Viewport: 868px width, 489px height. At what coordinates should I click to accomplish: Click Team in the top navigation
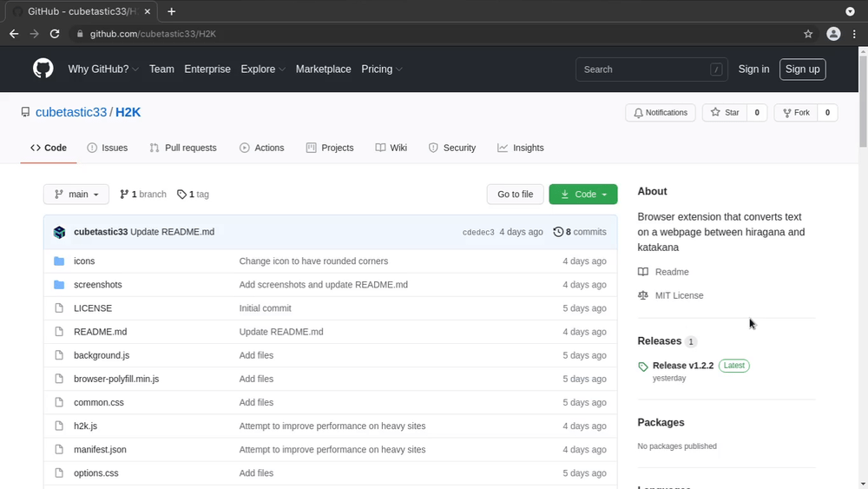pyautogui.click(x=161, y=69)
